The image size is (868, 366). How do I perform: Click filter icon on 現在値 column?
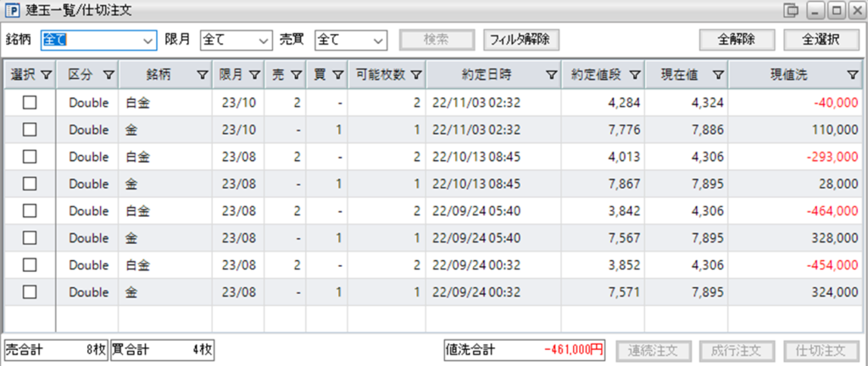pyautogui.click(x=718, y=75)
